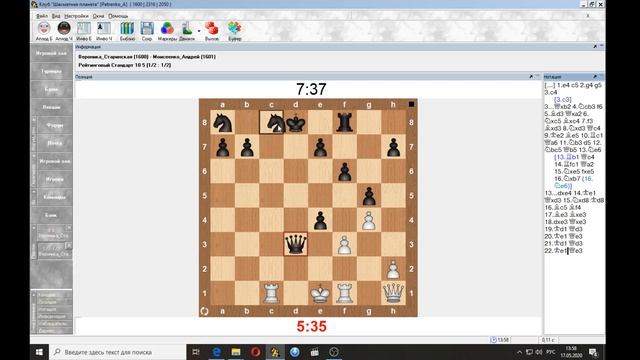This screenshot has width=640, height=360.
Task: Click the black face Аплод Ч icon
Action: coord(64,31)
